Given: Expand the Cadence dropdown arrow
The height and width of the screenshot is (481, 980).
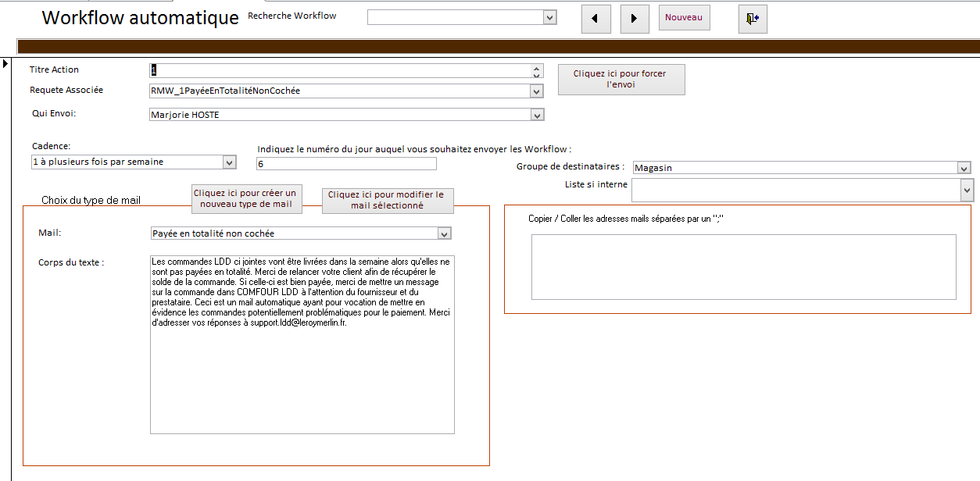Looking at the screenshot, I should point(230,162).
